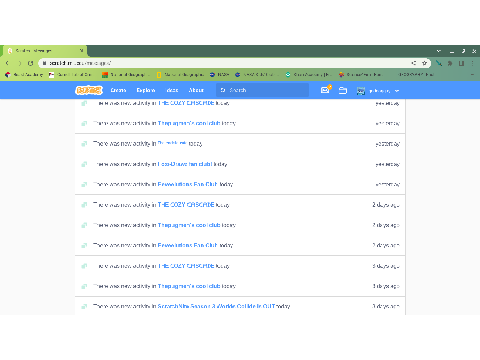Image resolution: width=480 pixels, height=360 pixels.
Task: Open the Explore menu item
Action: (x=146, y=90)
